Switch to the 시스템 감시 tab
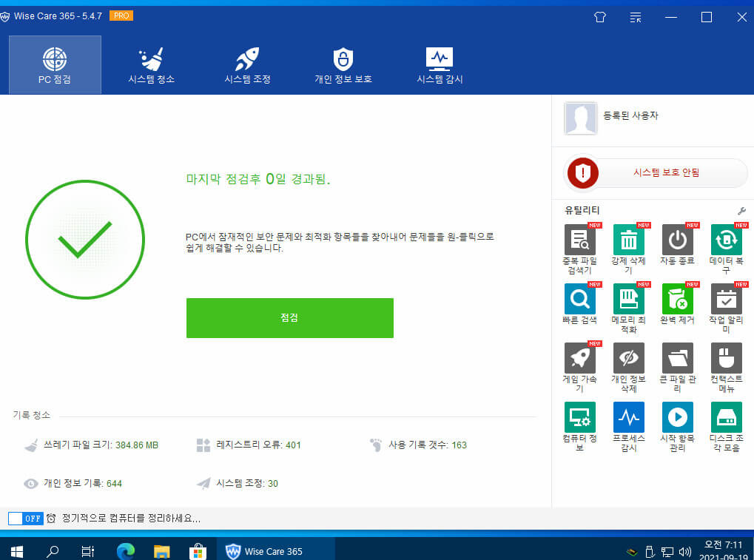 click(x=440, y=64)
